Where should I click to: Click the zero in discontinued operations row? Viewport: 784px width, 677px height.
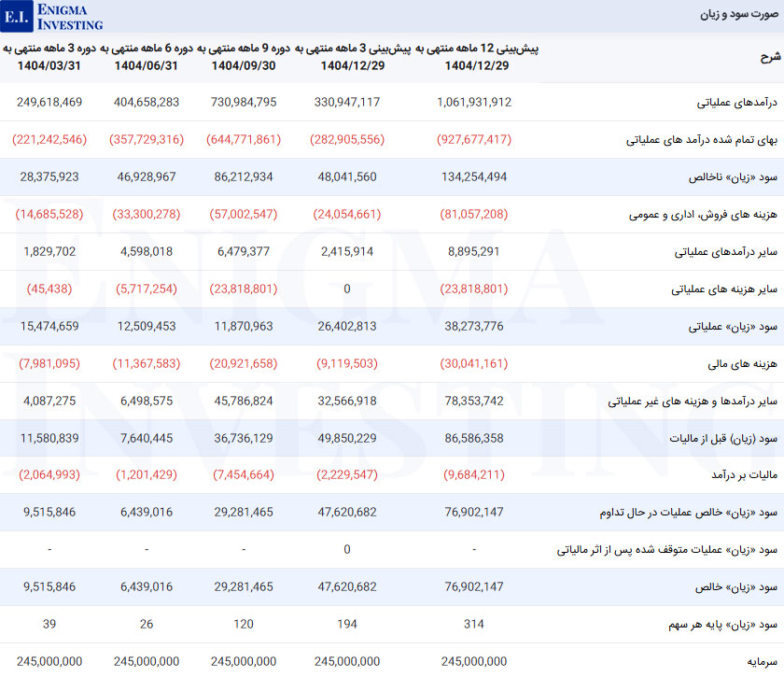pyautogui.click(x=347, y=549)
